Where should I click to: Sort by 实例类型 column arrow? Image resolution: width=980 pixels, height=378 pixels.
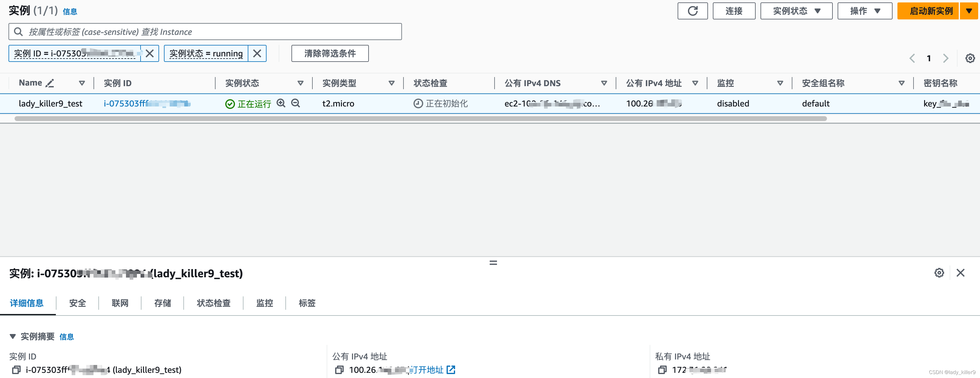[391, 83]
